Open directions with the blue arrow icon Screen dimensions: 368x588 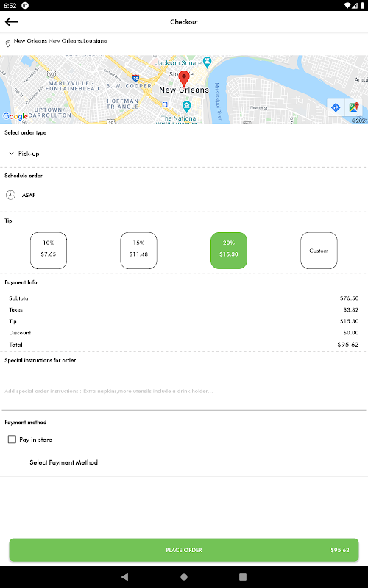pos(336,107)
